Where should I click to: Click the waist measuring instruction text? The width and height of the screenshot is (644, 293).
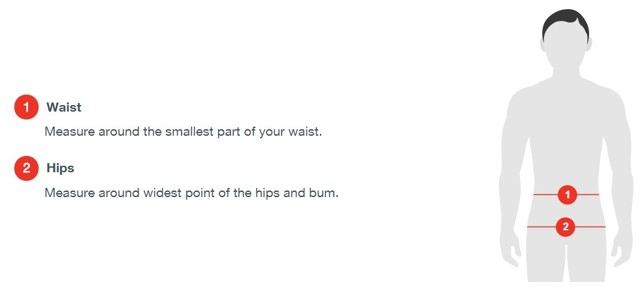coord(184,131)
